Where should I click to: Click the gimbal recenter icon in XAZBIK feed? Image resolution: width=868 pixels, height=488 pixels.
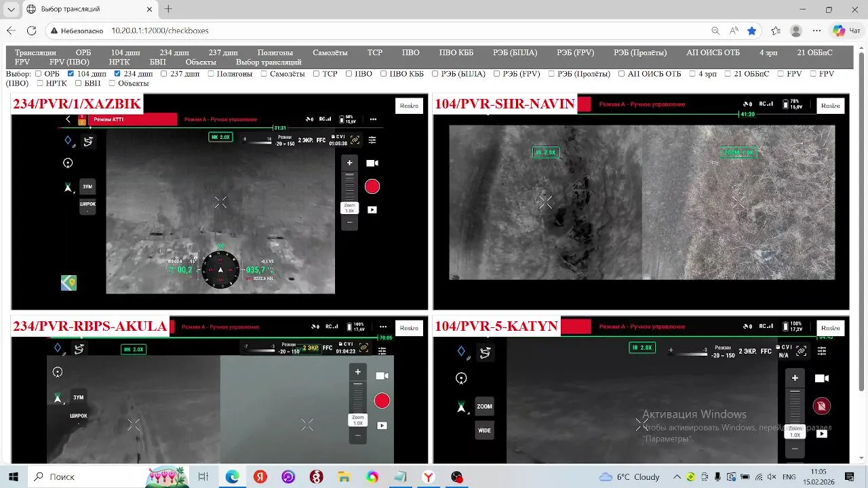[x=68, y=163]
